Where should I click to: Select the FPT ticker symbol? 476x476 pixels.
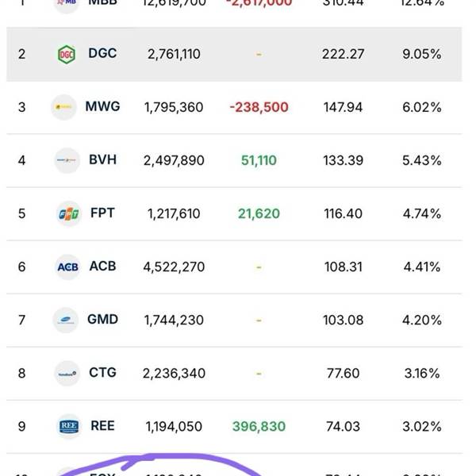[x=102, y=213]
